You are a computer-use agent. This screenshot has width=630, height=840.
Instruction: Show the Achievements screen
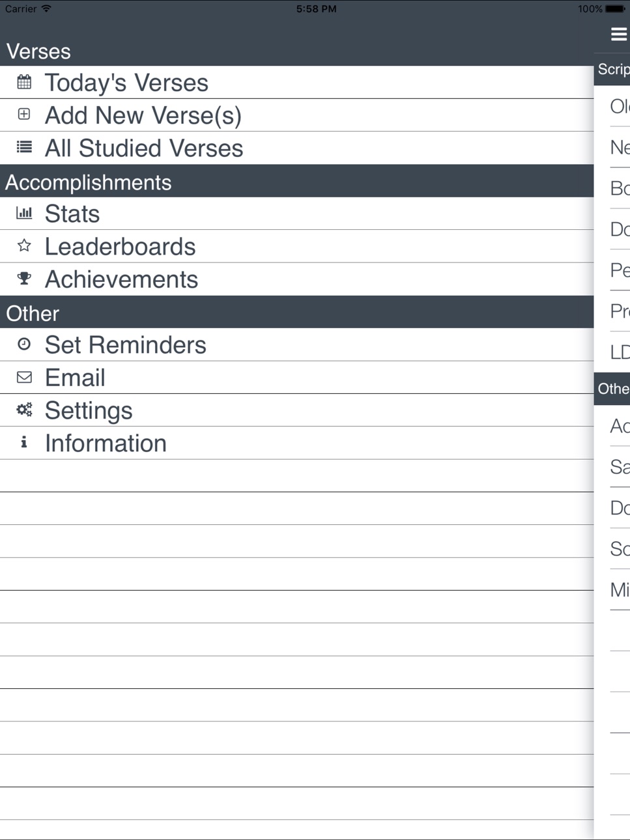coord(296,279)
